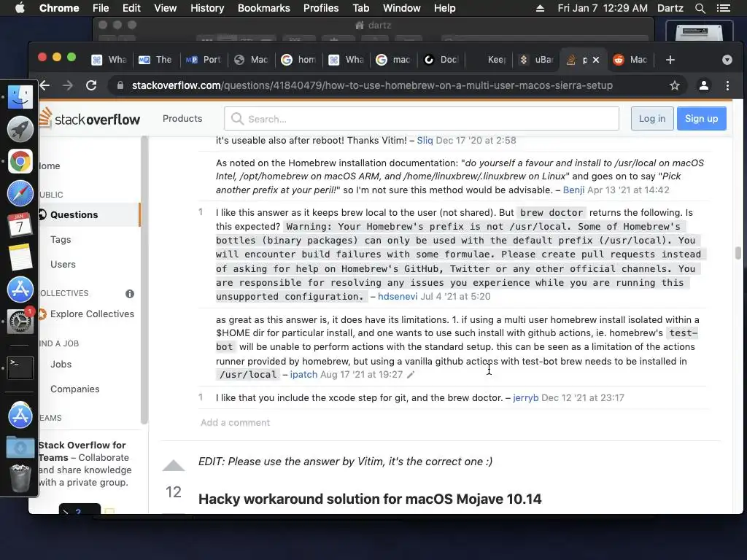
Task: Click the page's vertical scrollbar thumb
Action: point(738,253)
